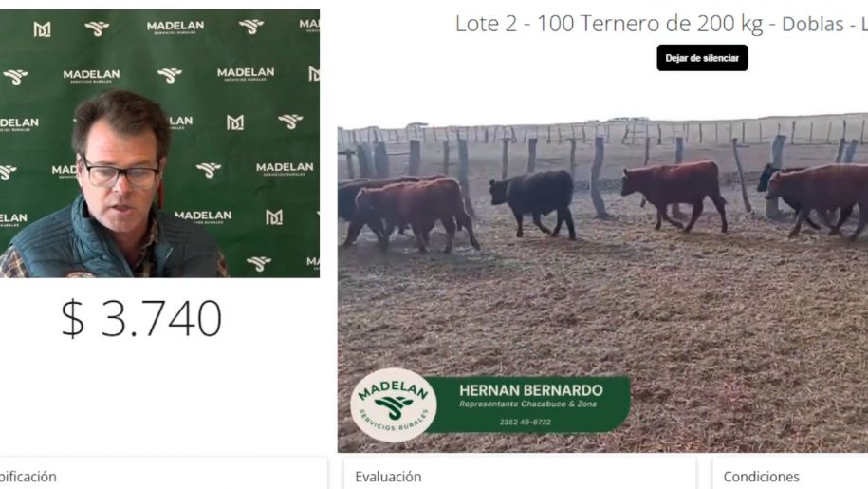Click the MADELAN wordmark at backdrop top
This screenshot has width=868, height=489.
175,27
